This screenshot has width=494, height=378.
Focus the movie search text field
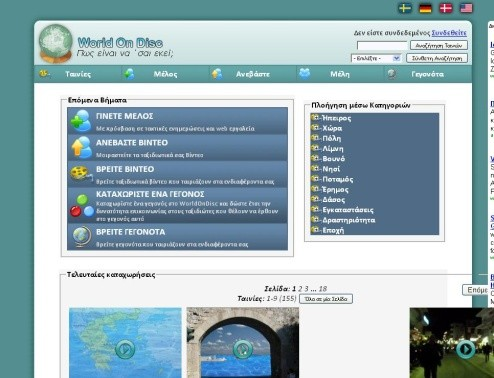(382, 45)
